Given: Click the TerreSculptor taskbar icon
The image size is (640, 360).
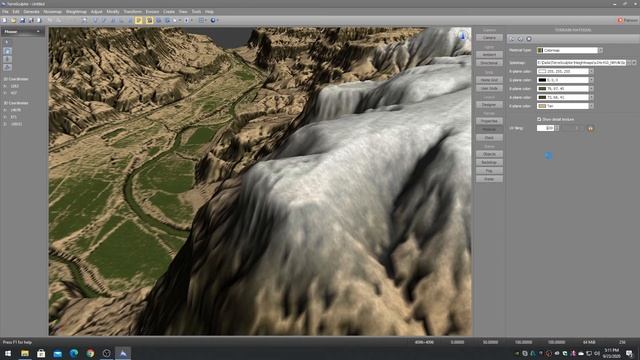Looking at the screenshot, I should point(123,353).
